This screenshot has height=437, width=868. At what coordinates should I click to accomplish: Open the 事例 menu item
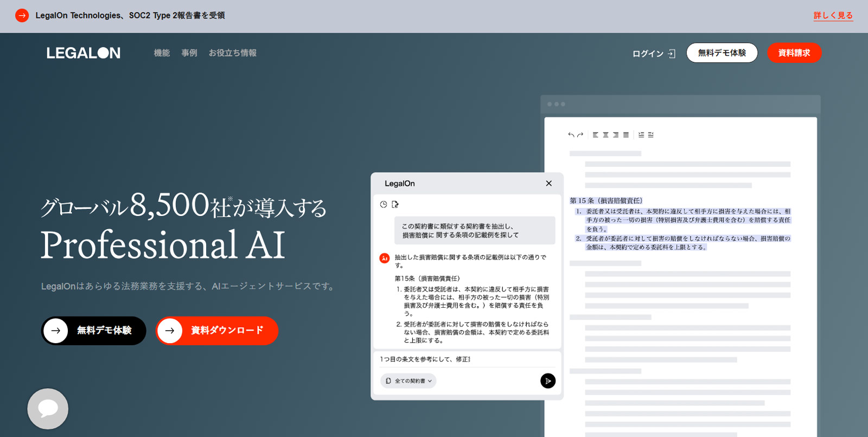[189, 53]
